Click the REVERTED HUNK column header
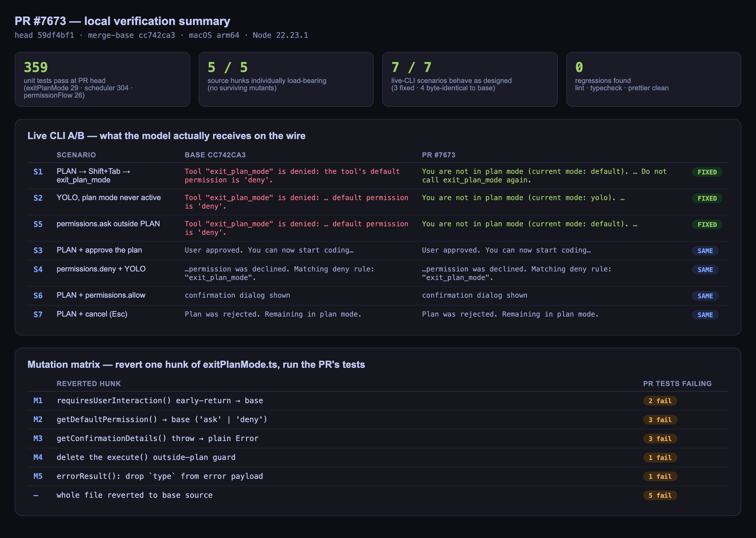Viewport: 756px width, 538px height. coord(89,384)
